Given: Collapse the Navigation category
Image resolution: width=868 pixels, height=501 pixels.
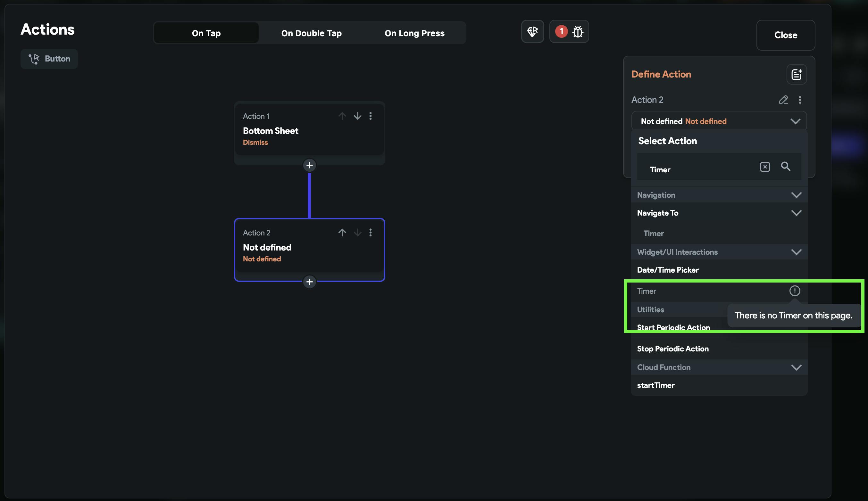Looking at the screenshot, I should (796, 195).
